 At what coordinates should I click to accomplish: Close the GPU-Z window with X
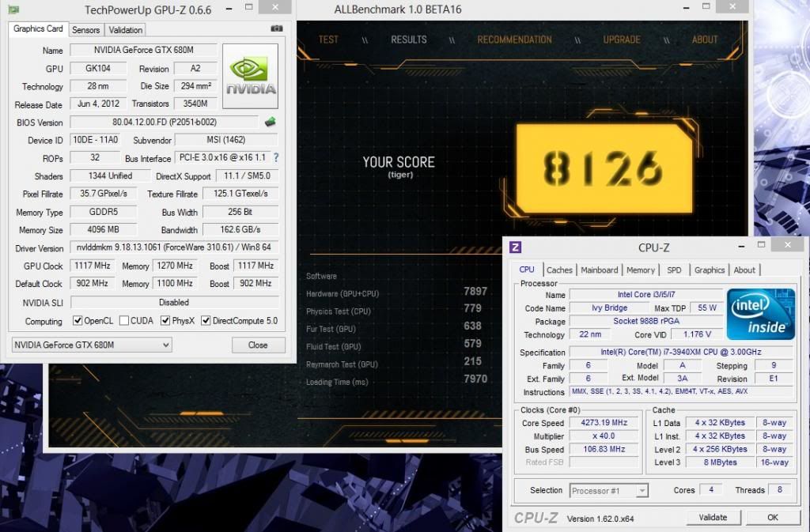(274, 6)
